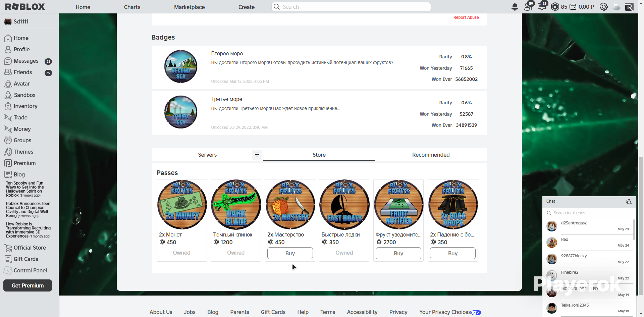Open the messages icon with badge 23 in the top bar

click(542, 6)
